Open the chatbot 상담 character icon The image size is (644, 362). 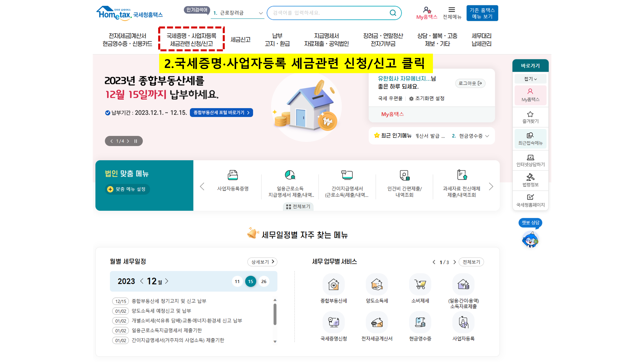pos(530,240)
